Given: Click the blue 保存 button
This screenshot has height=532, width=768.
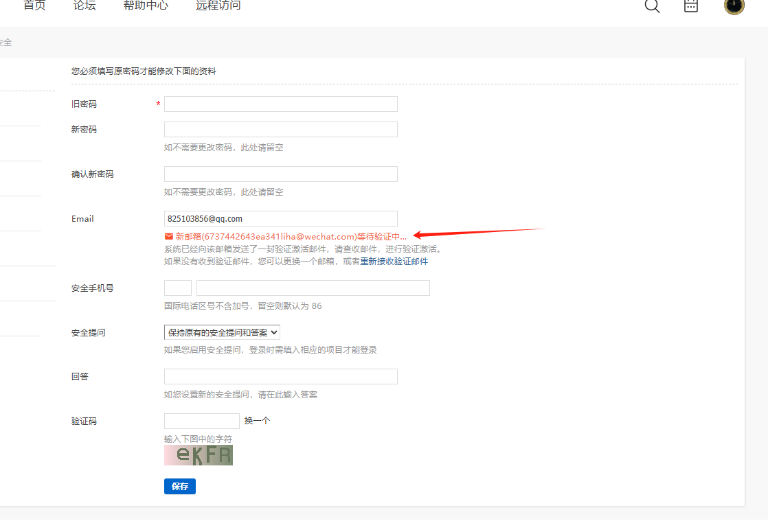Looking at the screenshot, I should (x=180, y=486).
